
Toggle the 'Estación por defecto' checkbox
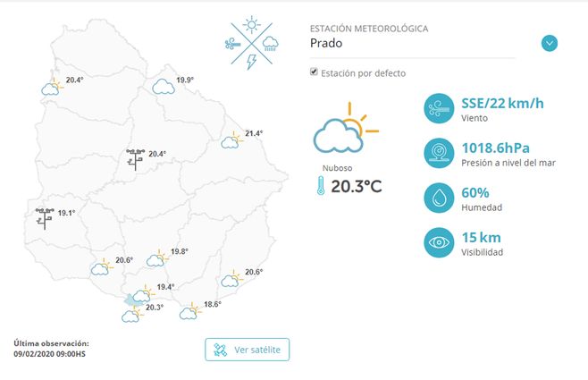[x=314, y=72]
